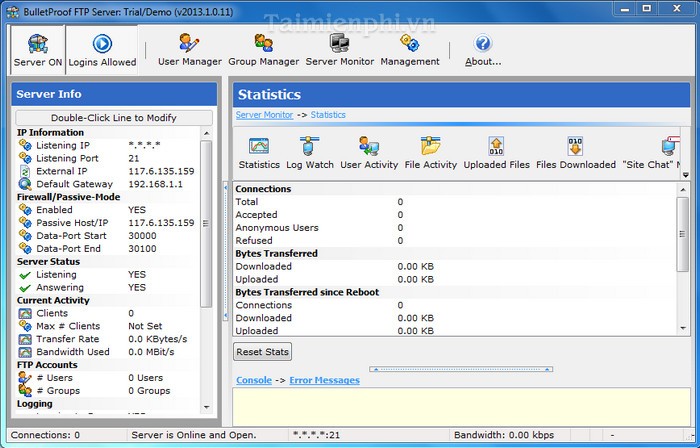Screen dimensions: 700x448
Task: Open the "Site Chat" monitor
Action: (650, 153)
